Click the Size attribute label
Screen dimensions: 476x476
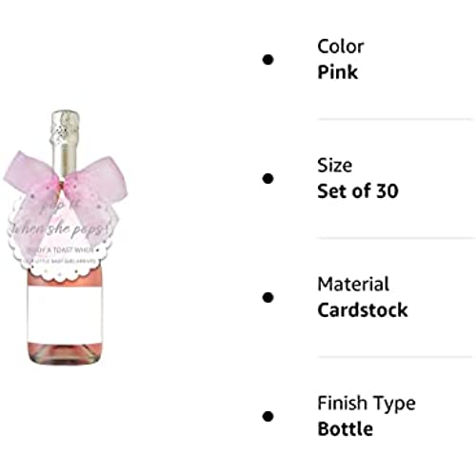click(335, 166)
